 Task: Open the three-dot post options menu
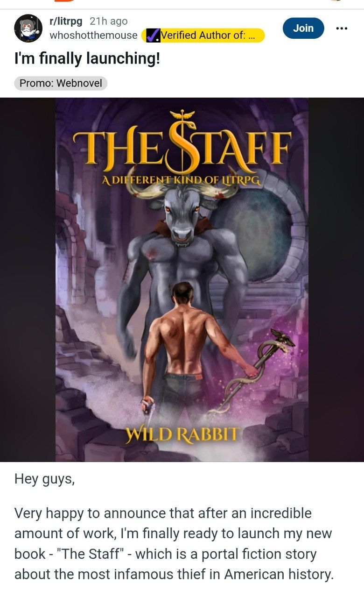(342, 28)
